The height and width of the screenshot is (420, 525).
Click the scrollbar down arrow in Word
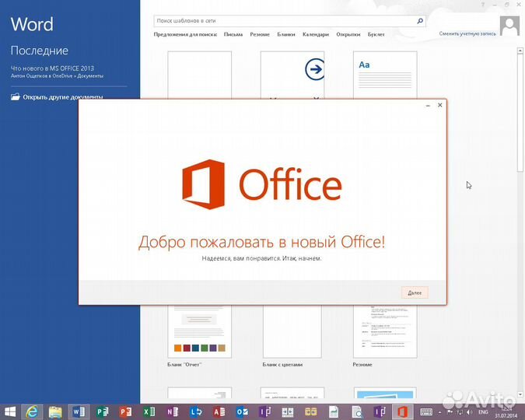[x=520, y=395]
